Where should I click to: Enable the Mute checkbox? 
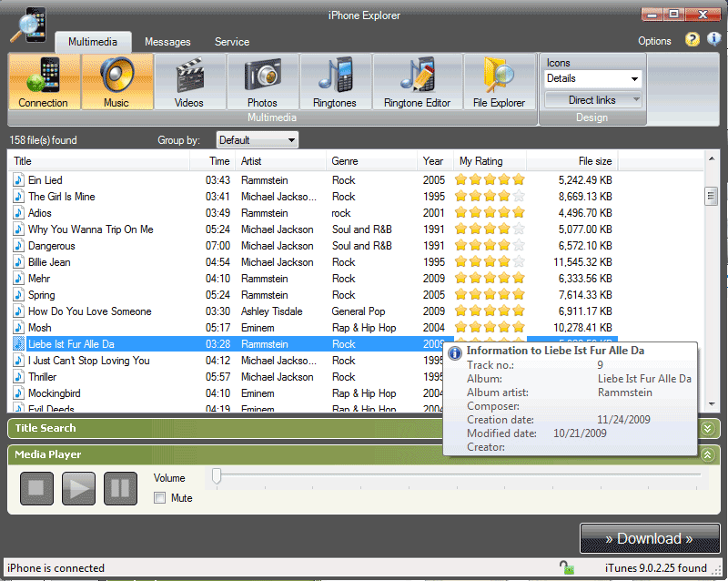point(160,498)
